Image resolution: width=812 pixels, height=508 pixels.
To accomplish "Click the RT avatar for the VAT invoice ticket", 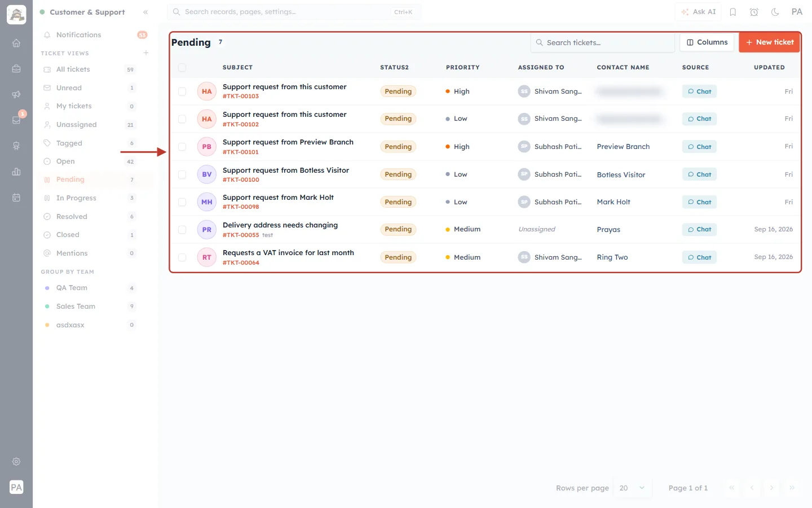I will click(x=207, y=257).
